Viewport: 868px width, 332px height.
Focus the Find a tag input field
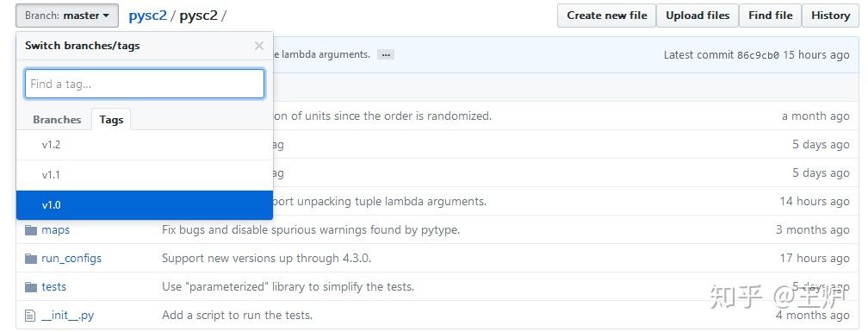(x=145, y=85)
